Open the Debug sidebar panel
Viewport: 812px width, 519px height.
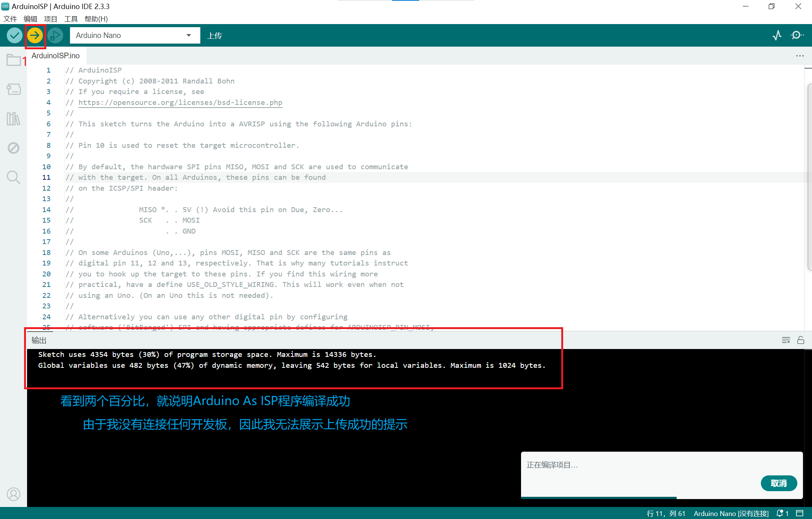click(14, 148)
